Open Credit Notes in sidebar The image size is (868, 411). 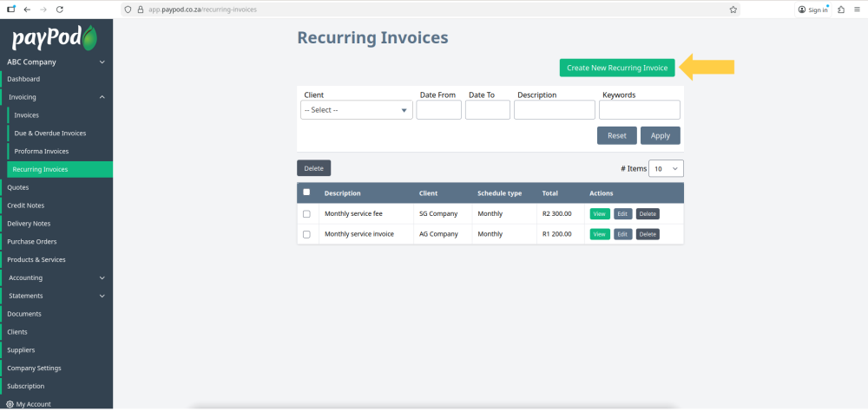(25, 205)
